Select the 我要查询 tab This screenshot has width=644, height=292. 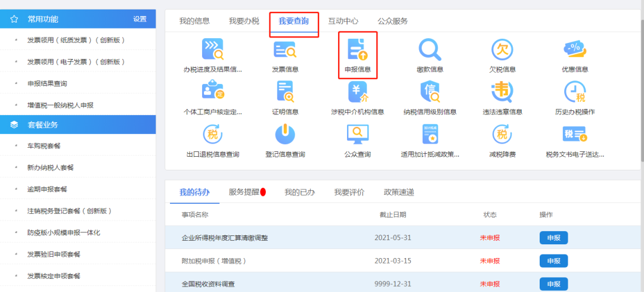point(293,21)
